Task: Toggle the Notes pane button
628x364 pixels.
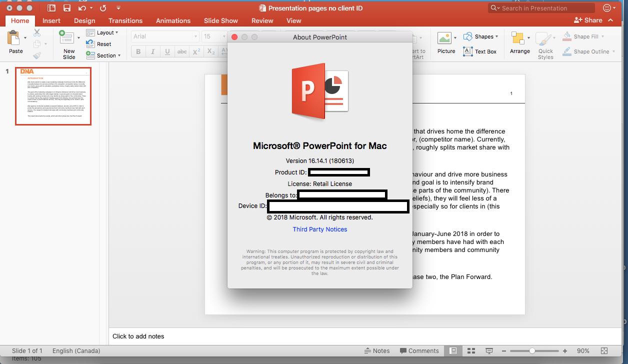Action: [x=377, y=351]
